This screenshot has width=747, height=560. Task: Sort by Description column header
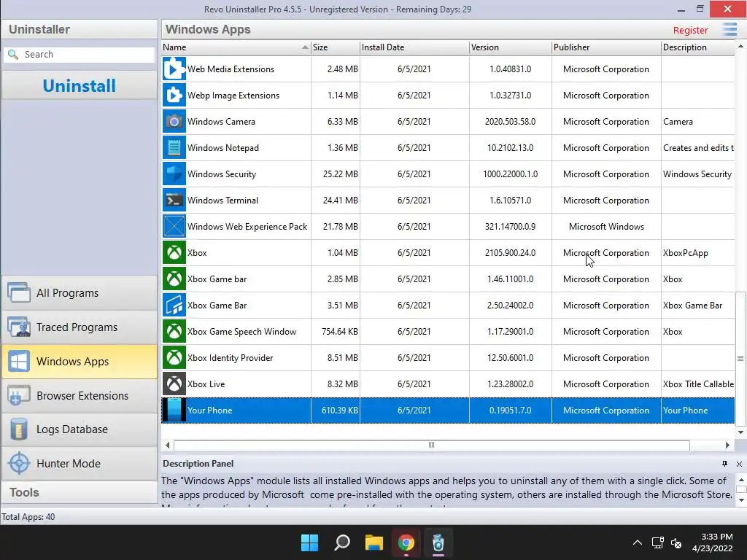click(x=698, y=47)
